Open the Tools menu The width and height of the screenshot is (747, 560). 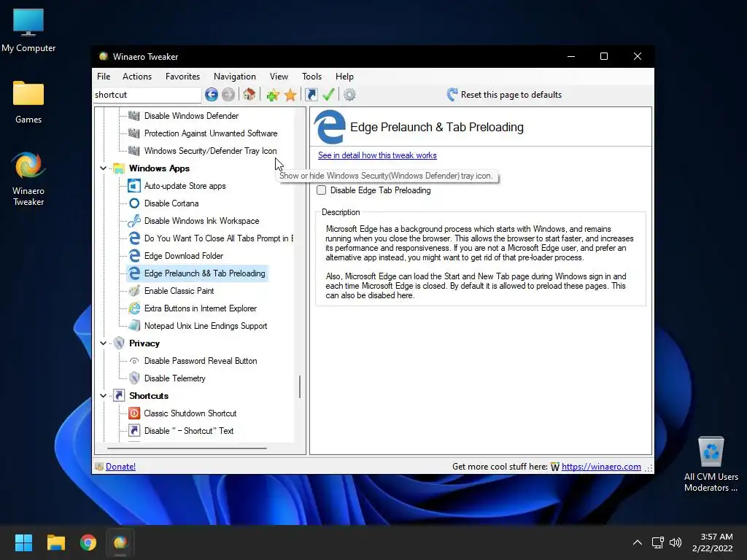[311, 76]
